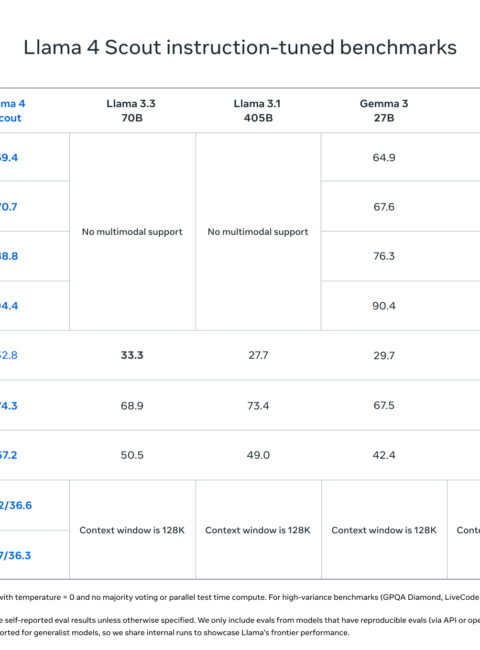480x650 pixels.
Task: Click the 67.6 Gemma 3 score cell
Action: [384, 207]
